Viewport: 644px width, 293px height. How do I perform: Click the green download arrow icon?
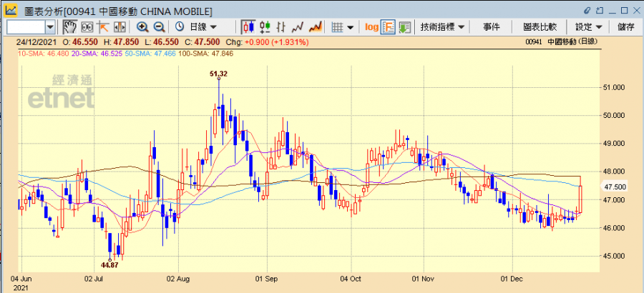pyautogui.click(x=405, y=27)
